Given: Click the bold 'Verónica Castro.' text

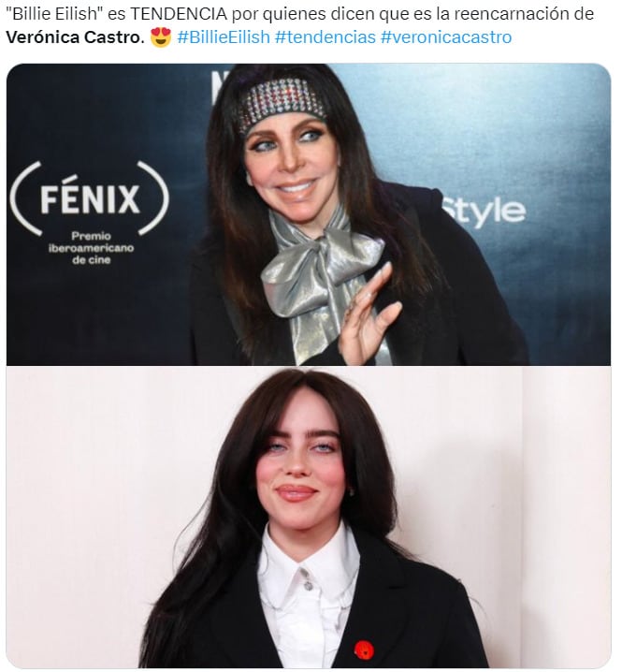Looking at the screenshot, I should click(76, 37).
